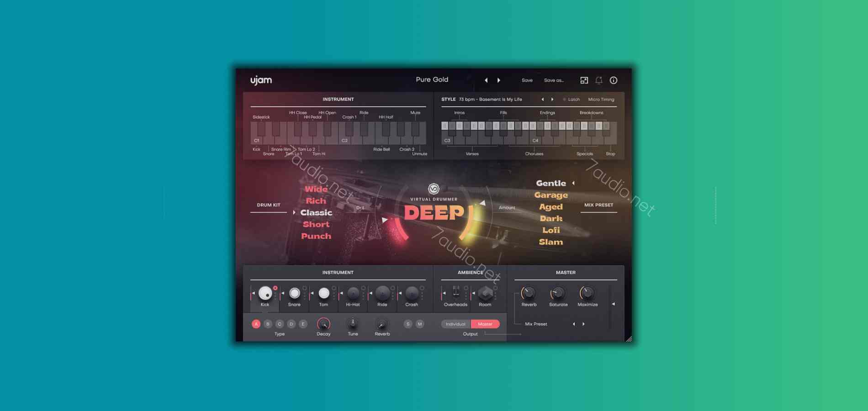The height and width of the screenshot is (411, 868).
Task: Click the next Mix Preset arrow in Master
Action: 583,324
